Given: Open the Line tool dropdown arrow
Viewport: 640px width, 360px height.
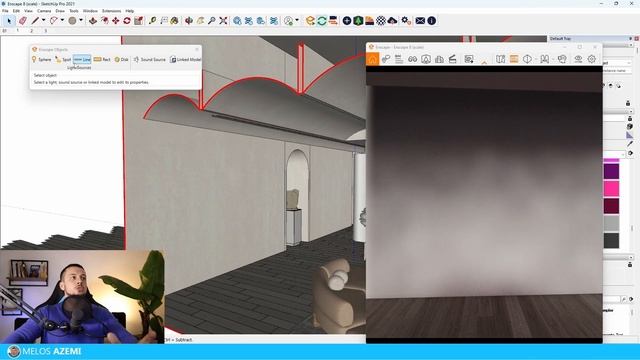Looking at the screenshot, I should click(43, 20).
